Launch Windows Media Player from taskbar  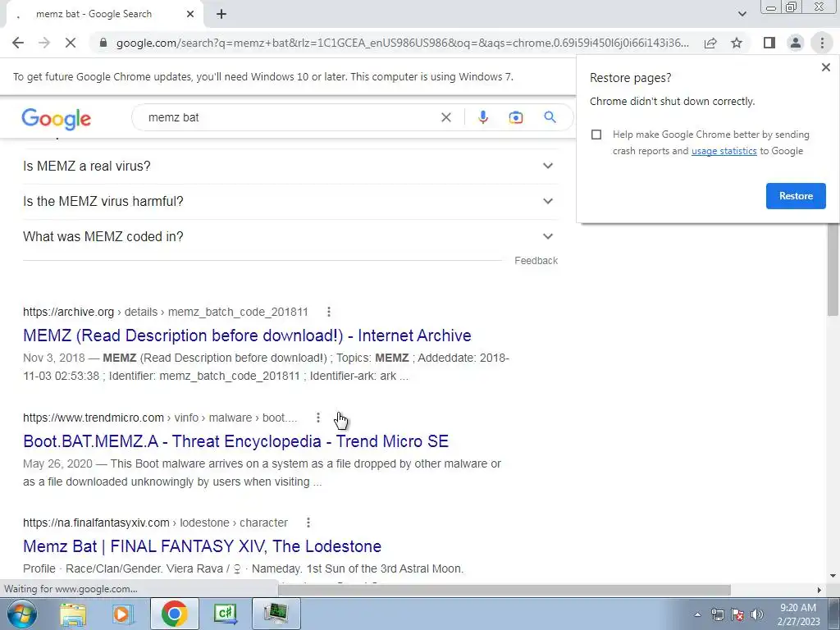123,614
